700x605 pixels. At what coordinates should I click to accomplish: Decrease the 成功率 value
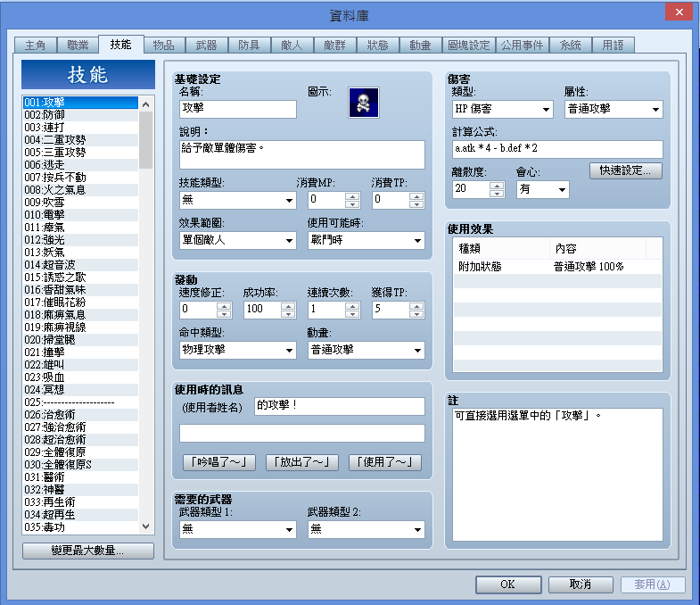pos(288,314)
